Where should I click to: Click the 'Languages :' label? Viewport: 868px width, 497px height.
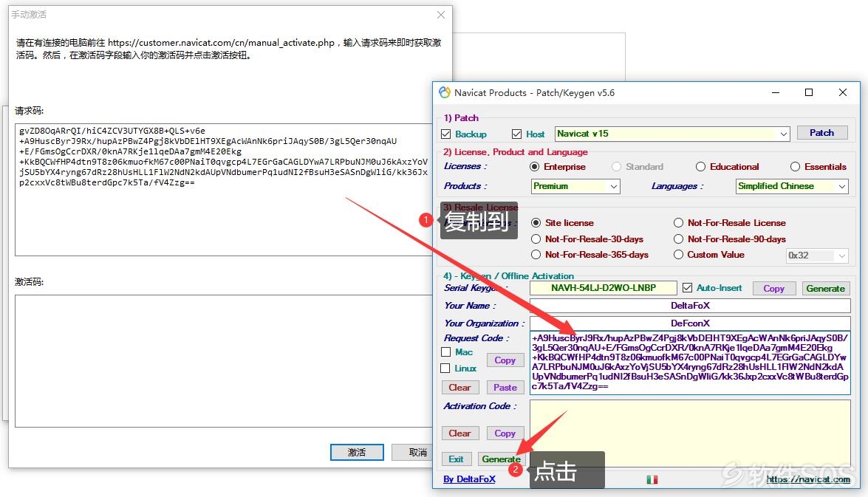pyautogui.click(x=677, y=186)
